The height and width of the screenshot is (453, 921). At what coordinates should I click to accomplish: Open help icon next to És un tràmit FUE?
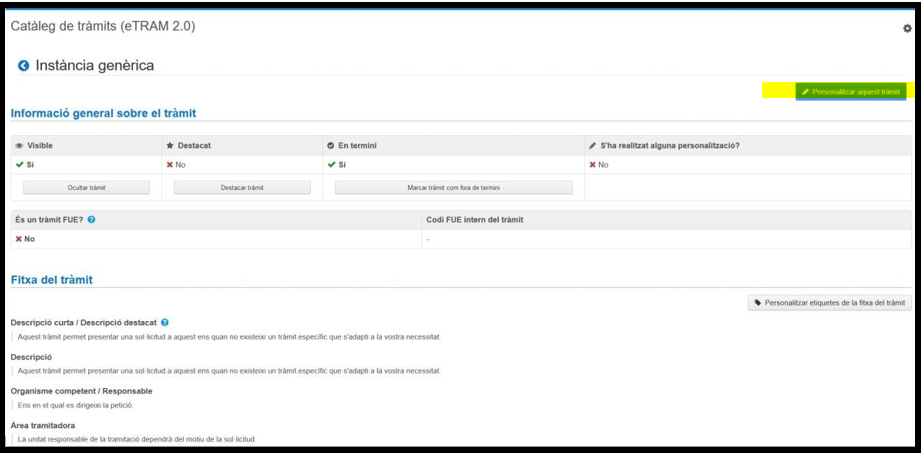(x=91, y=219)
